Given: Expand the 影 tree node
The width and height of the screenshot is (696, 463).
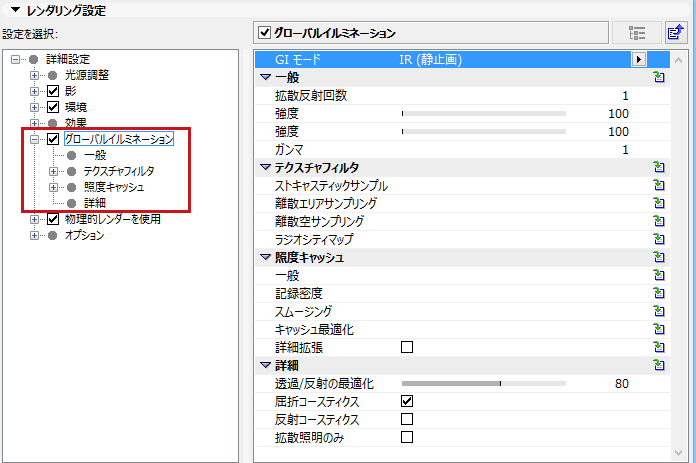Looking at the screenshot, I should [x=34, y=91].
